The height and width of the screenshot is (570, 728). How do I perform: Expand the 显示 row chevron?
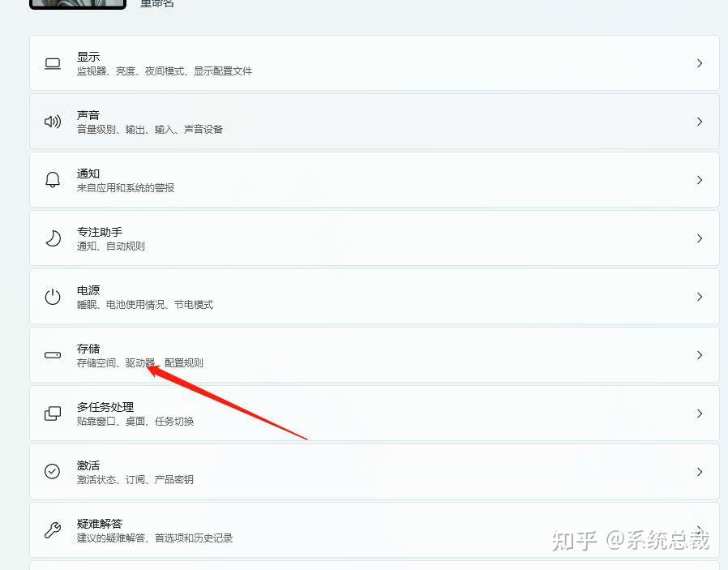click(699, 63)
